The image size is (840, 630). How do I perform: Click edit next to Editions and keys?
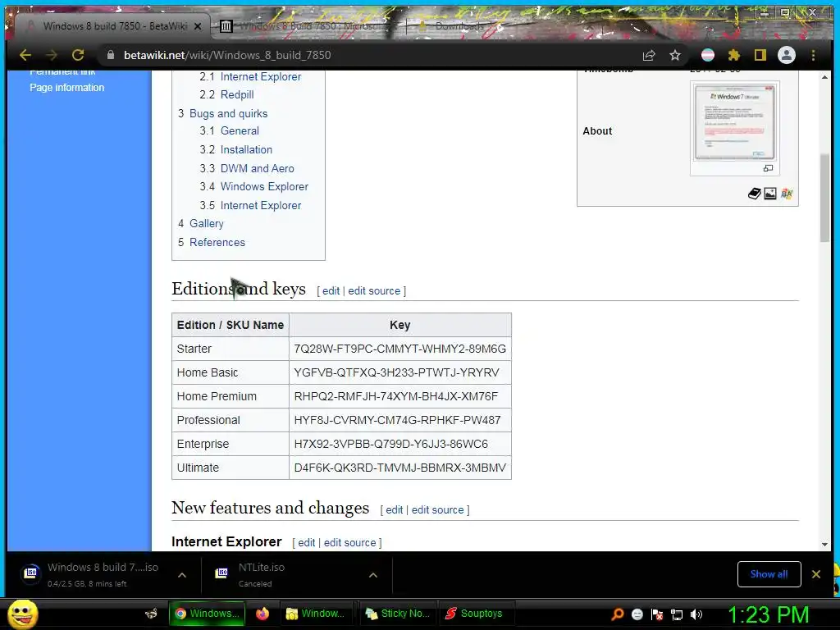331,291
